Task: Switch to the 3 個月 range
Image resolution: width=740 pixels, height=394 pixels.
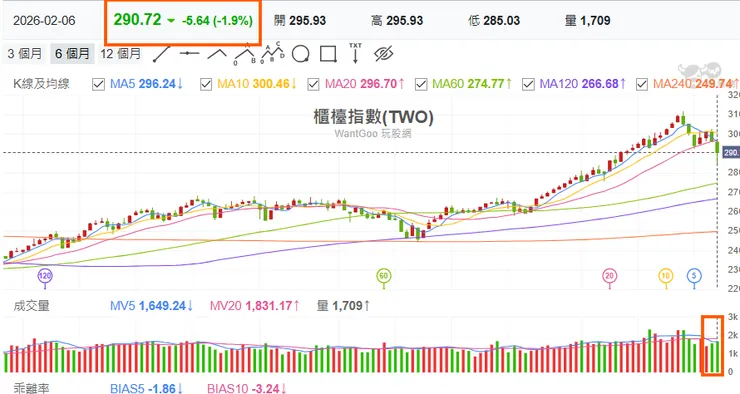Action: pos(25,54)
